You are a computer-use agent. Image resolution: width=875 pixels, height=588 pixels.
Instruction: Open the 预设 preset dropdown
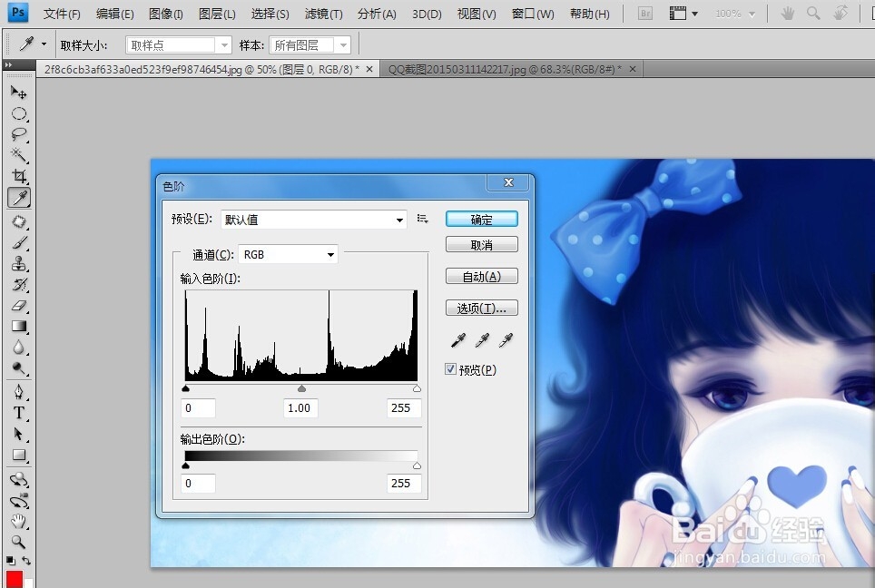click(x=314, y=220)
